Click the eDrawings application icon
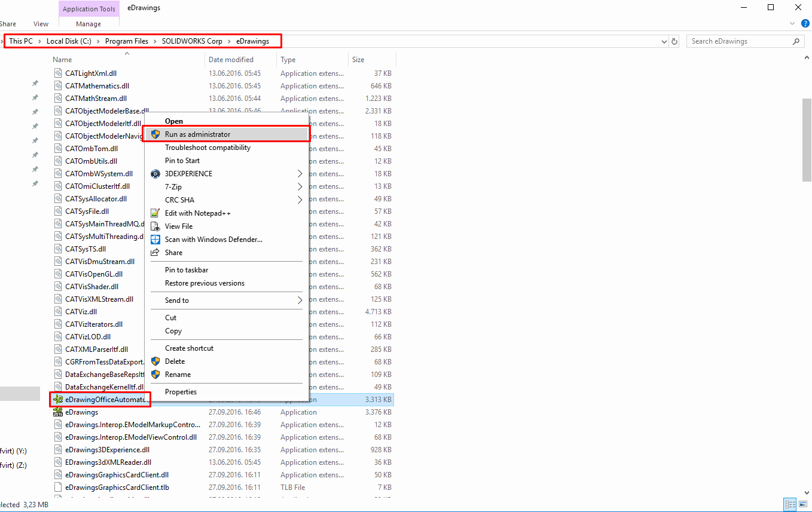This screenshot has height=512, width=812. [x=58, y=412]
